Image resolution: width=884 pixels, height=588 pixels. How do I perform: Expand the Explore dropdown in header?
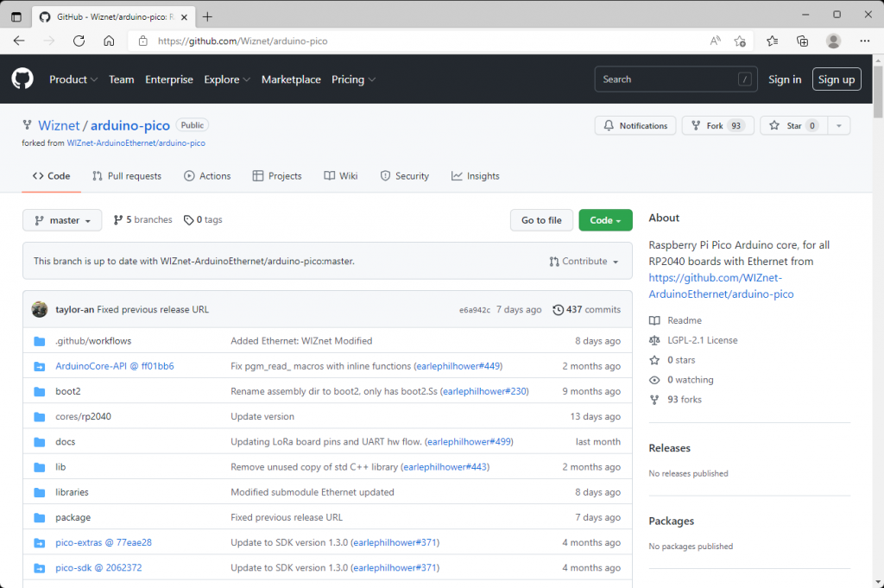coord(227,79)
